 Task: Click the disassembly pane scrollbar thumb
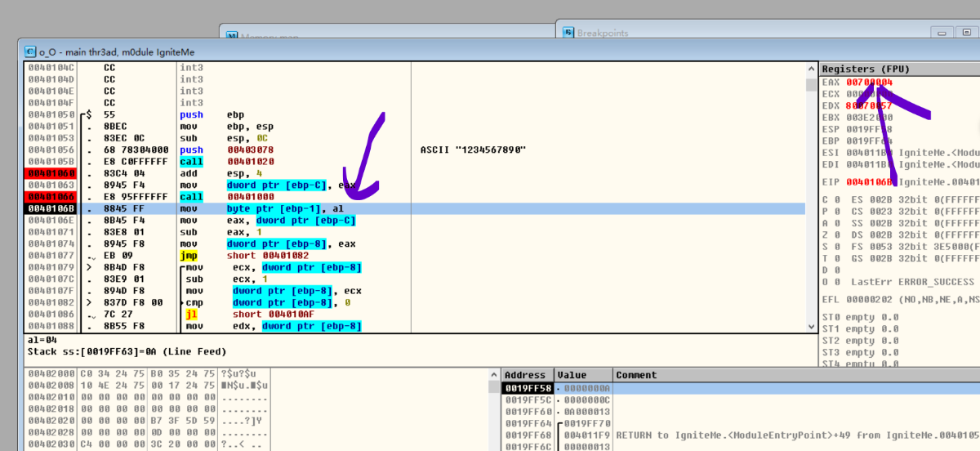click(x=811, y=84)
